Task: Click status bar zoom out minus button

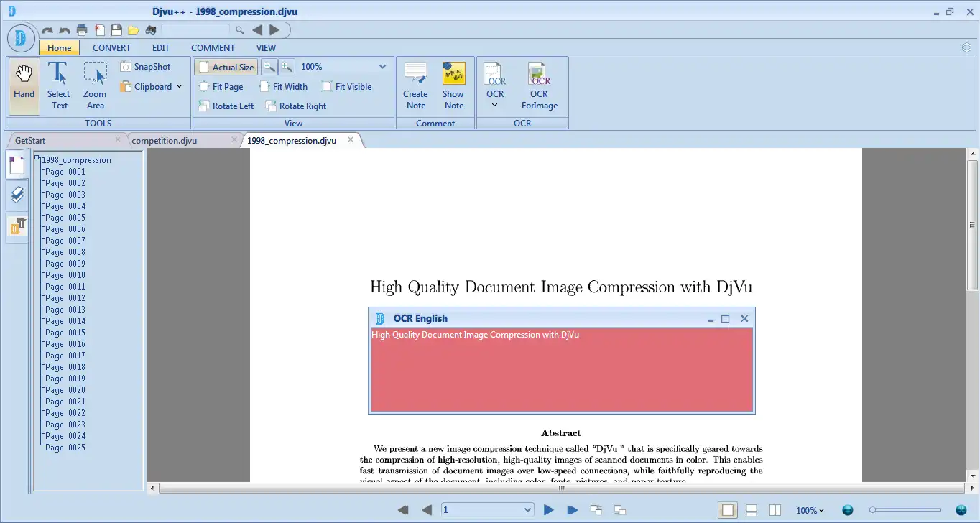Action: [x=848, y=510]
